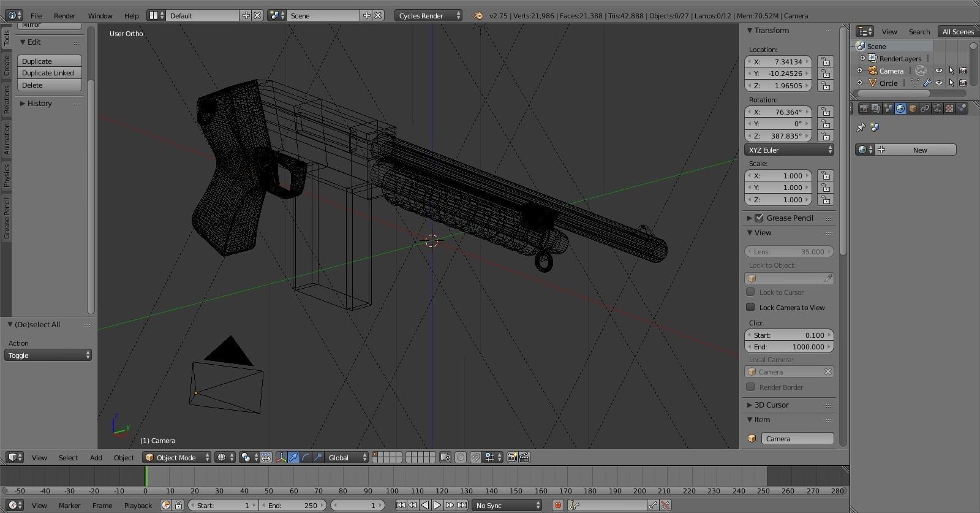The image size is (980, 513).
Task: Enable Render Border checkbox
Action: point(750,387)
